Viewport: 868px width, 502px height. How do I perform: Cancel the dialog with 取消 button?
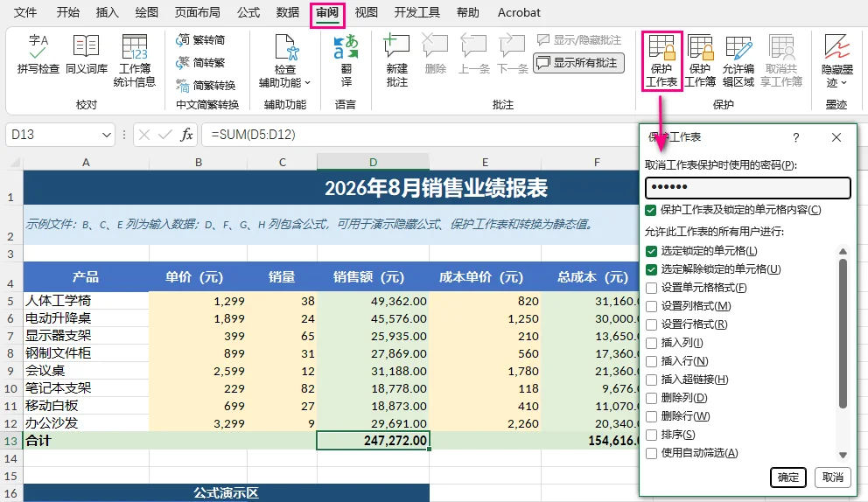[x=833, y=478]
